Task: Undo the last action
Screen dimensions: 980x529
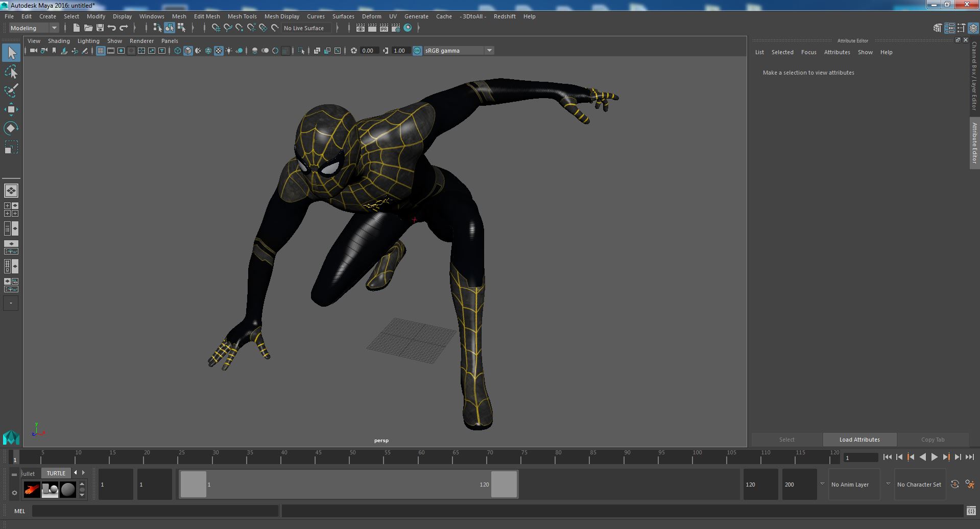Action: click(x=112, y=28)
